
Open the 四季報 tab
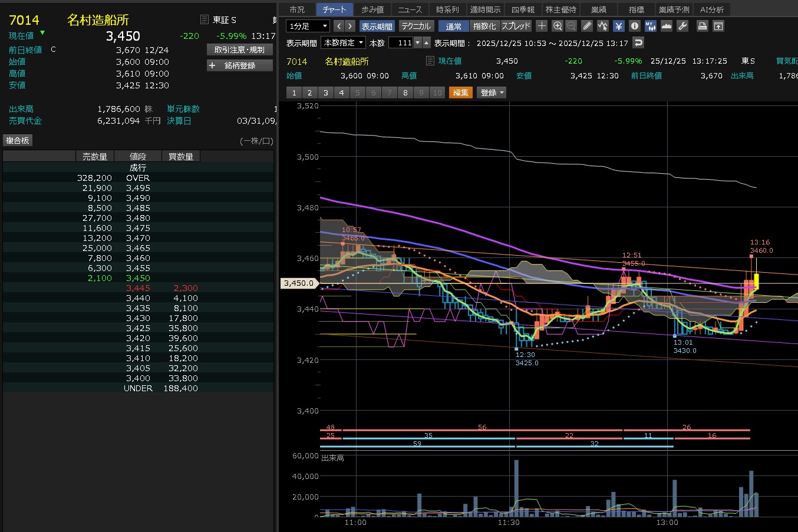[522, 9]
